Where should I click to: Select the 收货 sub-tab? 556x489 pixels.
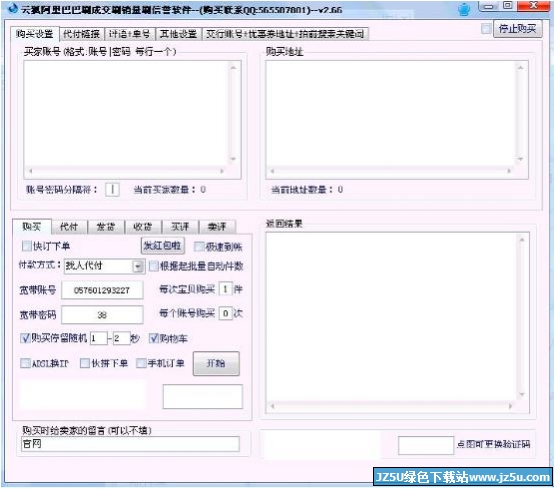pyautogui.click(x=143, y=227)
